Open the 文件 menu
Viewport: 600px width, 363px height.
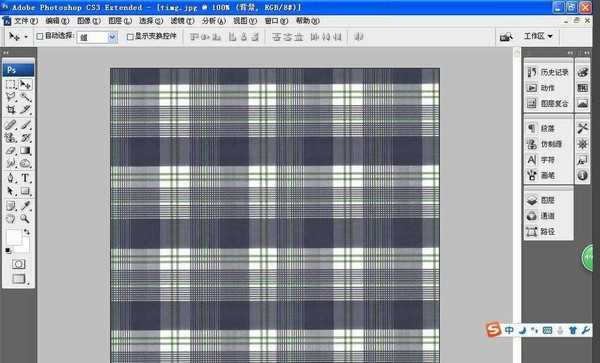coord(26,21)
